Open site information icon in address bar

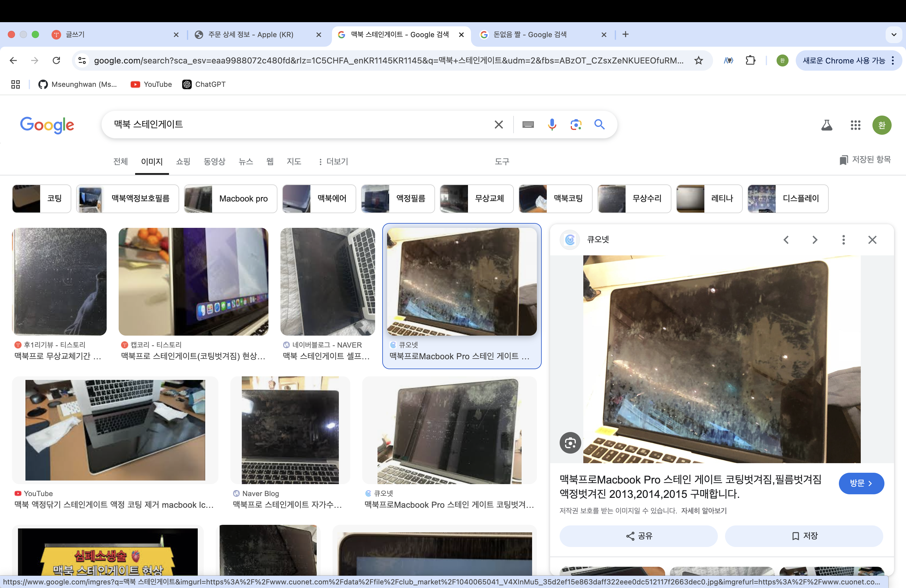coord(82,60)
